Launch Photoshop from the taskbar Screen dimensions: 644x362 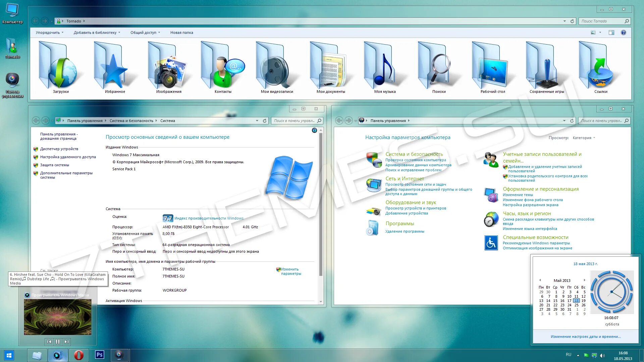[x=99, y=355]
